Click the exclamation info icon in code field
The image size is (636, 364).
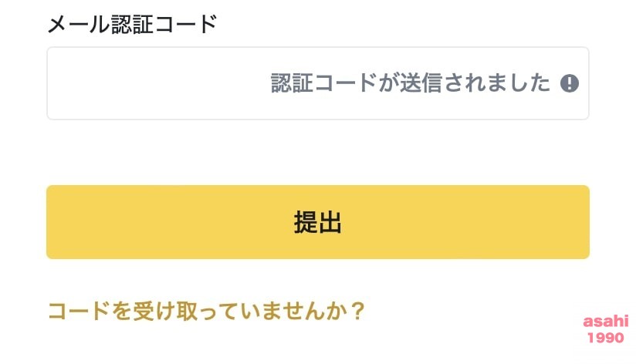[x=569, y=83]
